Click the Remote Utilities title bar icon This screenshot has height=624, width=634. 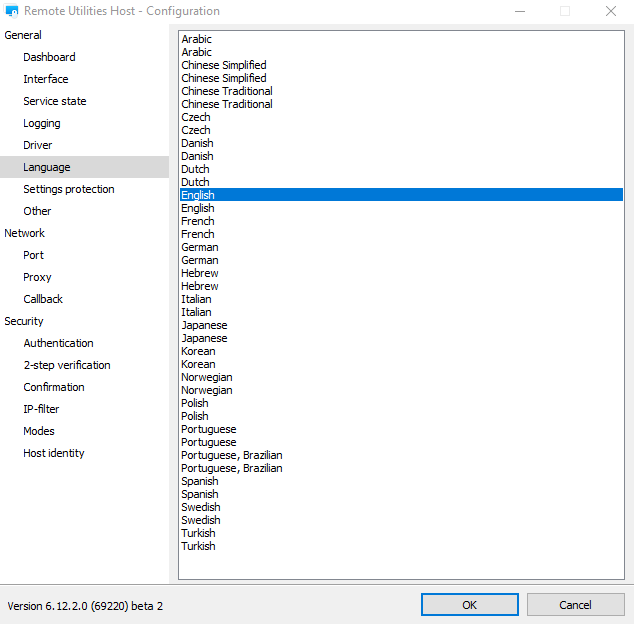coord(12,11)
